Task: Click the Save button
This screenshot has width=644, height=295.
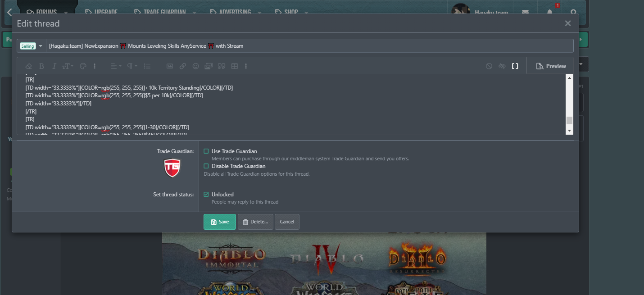Action: [220, 222]
